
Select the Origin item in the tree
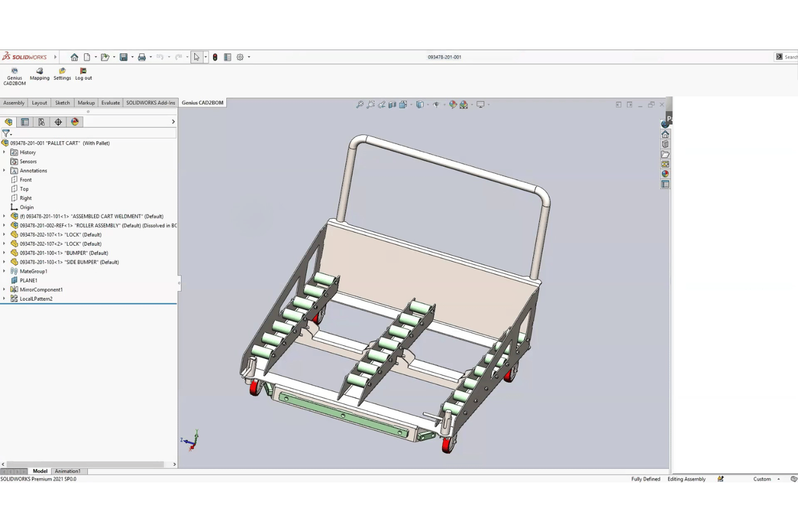[27, 208]
